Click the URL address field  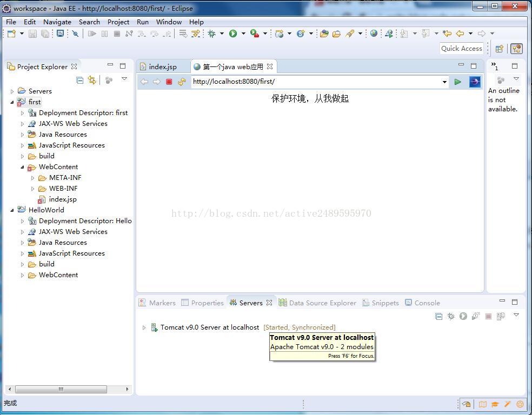(x=317, y=82)
